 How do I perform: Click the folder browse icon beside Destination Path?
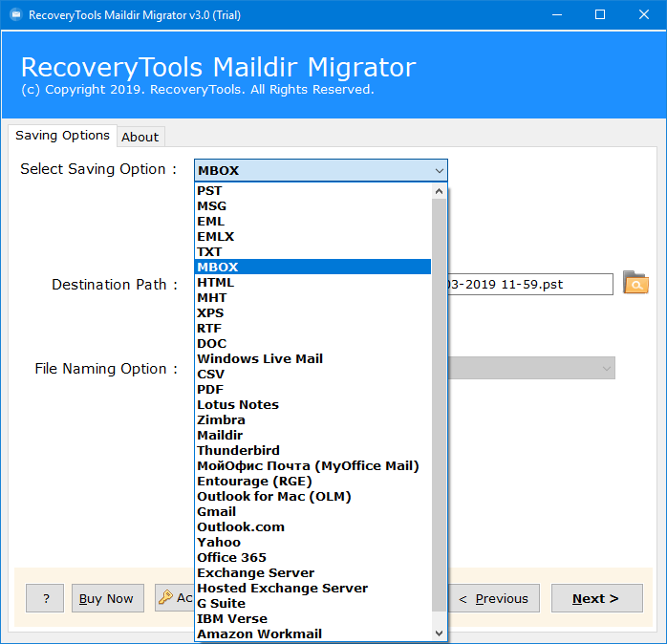click(x=635, y=283)
